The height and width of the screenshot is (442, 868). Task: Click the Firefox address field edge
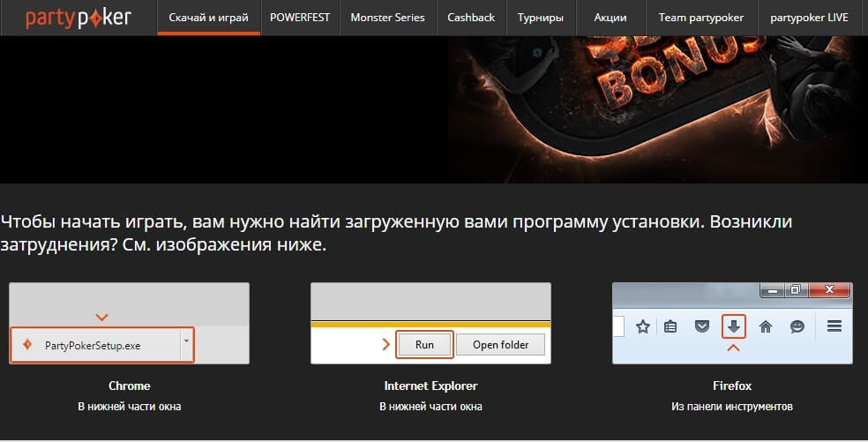point(618,326)
